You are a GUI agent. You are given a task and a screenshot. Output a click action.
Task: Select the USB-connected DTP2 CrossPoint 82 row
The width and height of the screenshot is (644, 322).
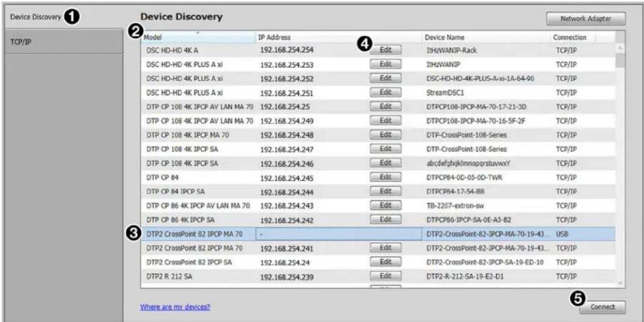click(378, 234)
